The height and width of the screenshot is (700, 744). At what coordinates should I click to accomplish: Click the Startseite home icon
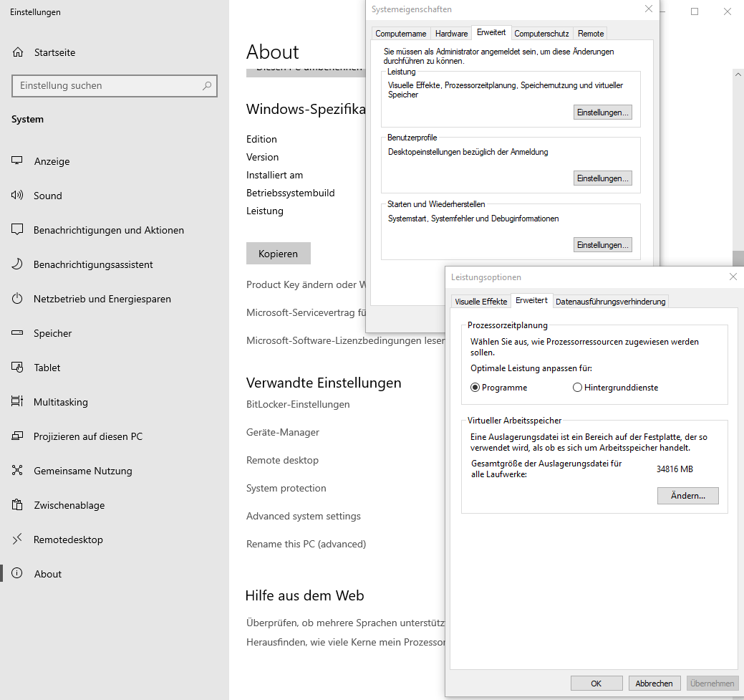[x=18, y=52]
